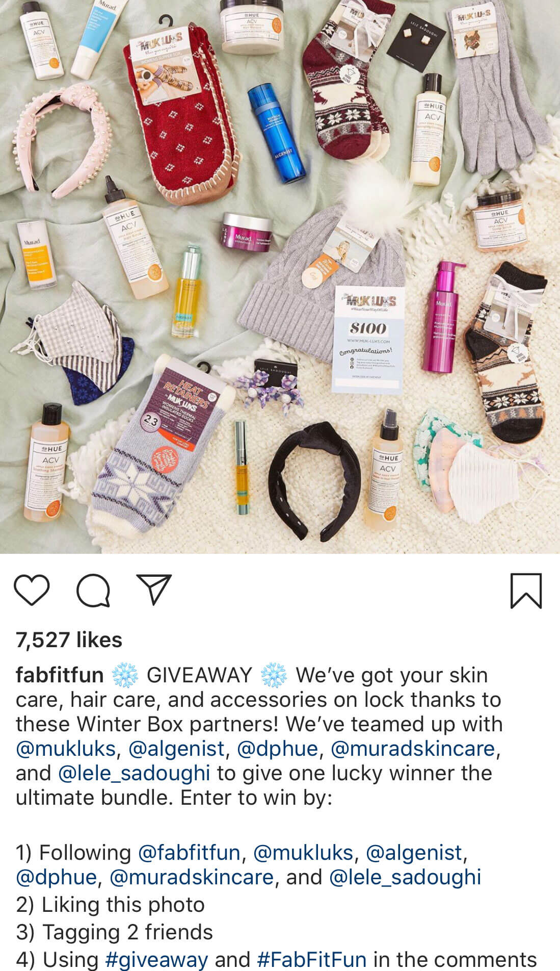Share post with paper plane icon

(153, 590)
